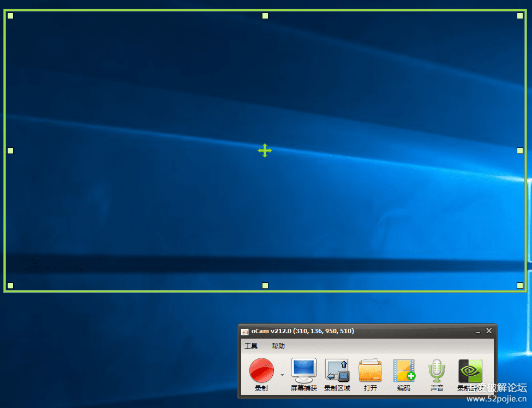This screenshot has width=532, height=408.
Task: Click the top-middle handle of capture frame
Action: [x=265, y=16]
